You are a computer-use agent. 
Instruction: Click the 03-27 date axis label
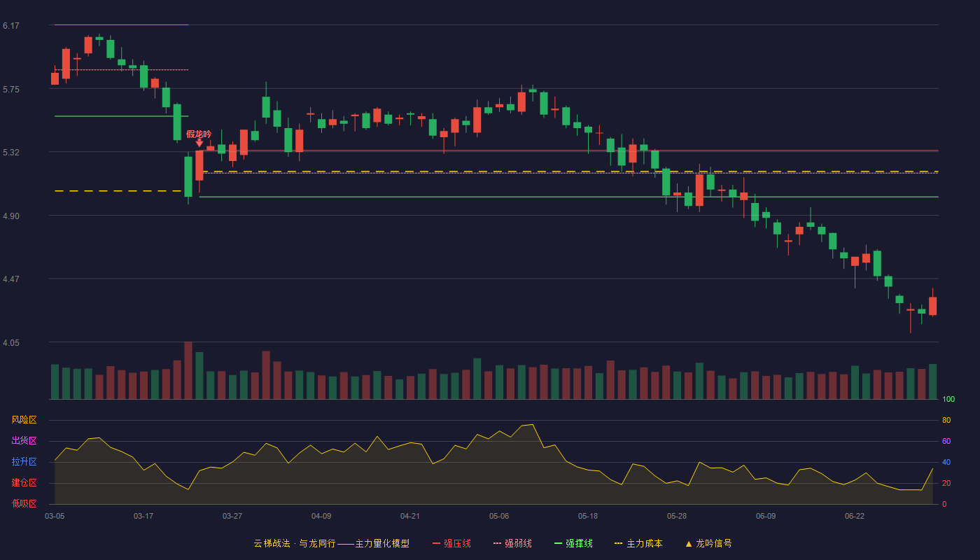[232, 516]
